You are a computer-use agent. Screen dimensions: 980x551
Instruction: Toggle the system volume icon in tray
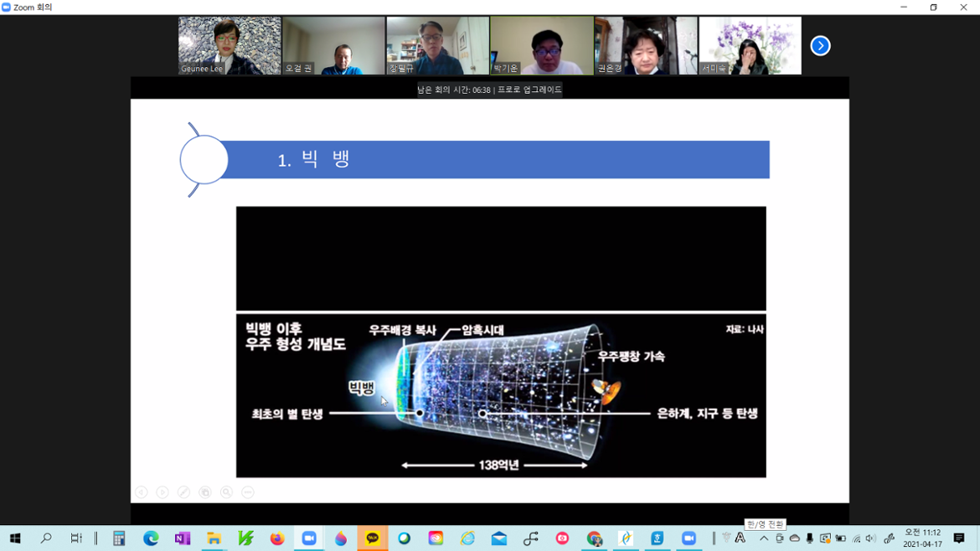(x=871, y=538)
